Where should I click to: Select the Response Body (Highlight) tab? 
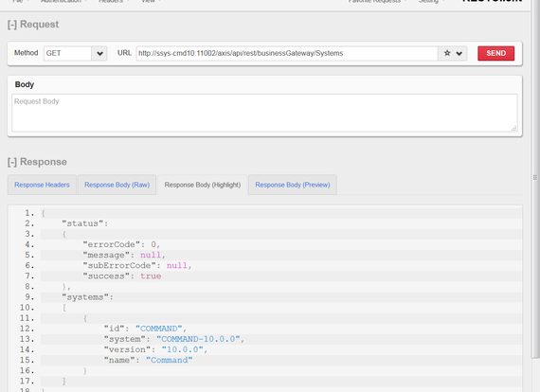[x=203, y=185]
